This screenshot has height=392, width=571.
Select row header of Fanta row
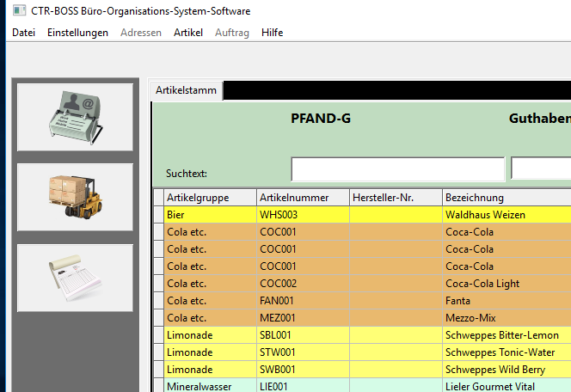point(158,301)
